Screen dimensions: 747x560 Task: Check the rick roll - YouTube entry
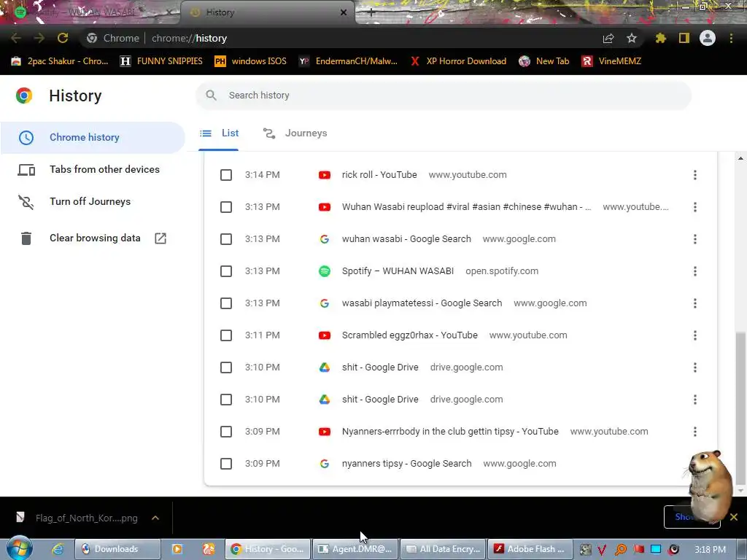(226, 175)
